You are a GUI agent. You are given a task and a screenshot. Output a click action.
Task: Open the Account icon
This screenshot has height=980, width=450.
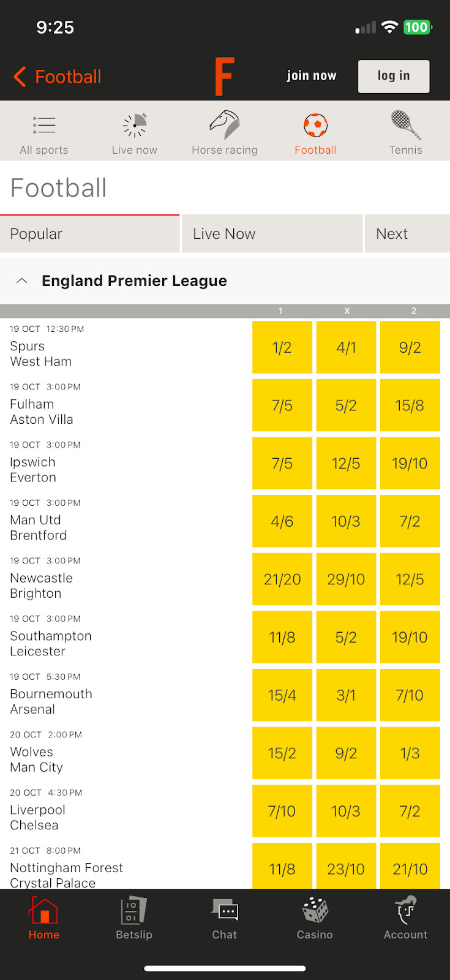coord(405,910)
